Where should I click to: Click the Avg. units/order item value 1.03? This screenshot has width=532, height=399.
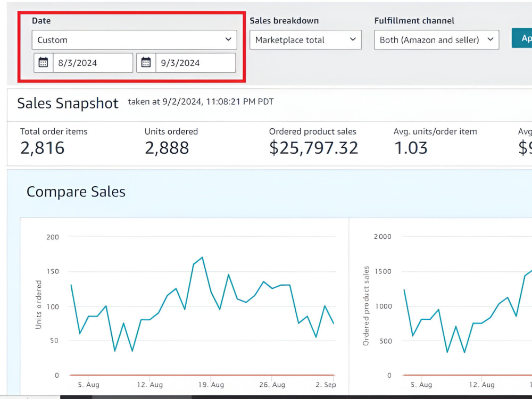pyautogui.click(x=411, y=148)
